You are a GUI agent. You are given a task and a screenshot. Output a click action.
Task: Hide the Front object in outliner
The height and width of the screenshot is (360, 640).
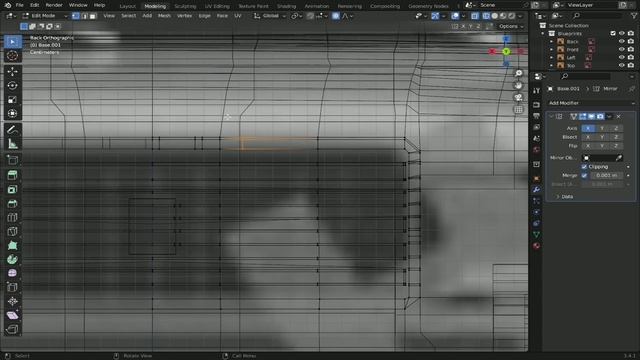(622, 49)
